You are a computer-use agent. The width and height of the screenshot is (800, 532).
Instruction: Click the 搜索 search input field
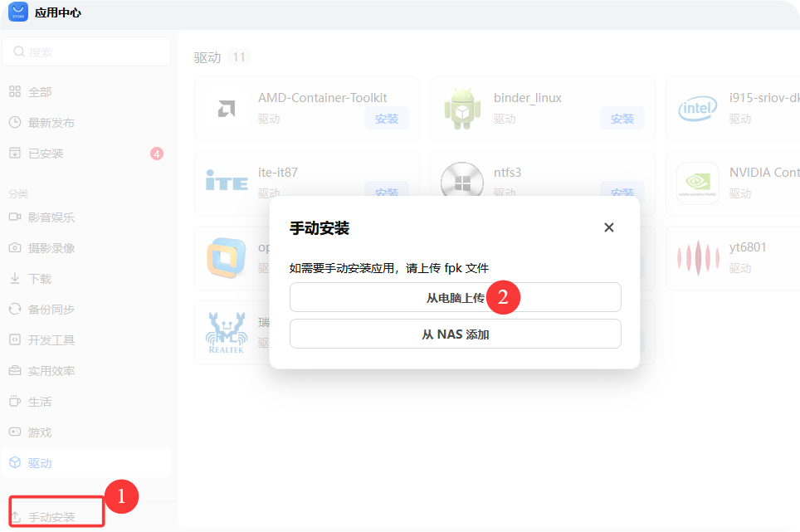click(x=86, y=51)
